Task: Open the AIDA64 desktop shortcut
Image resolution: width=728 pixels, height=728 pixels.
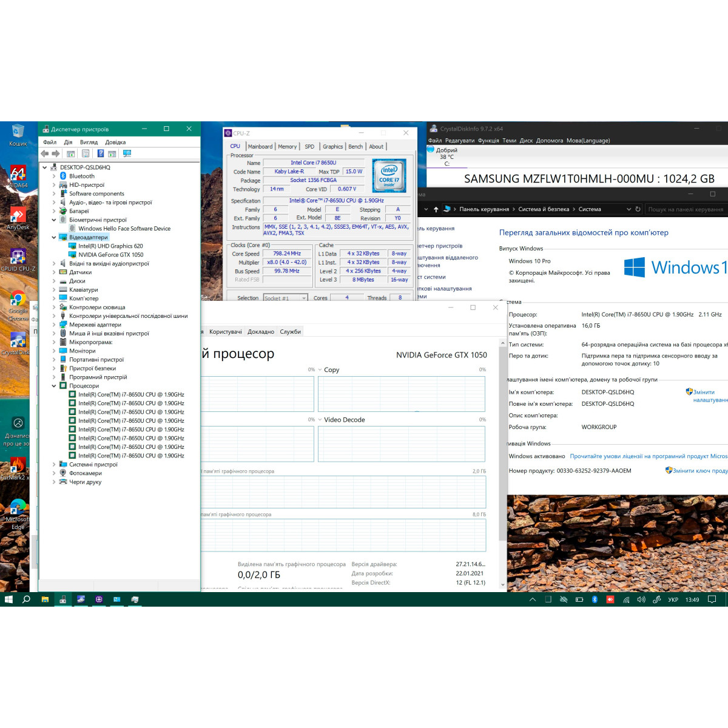Action: click(18, 176)
